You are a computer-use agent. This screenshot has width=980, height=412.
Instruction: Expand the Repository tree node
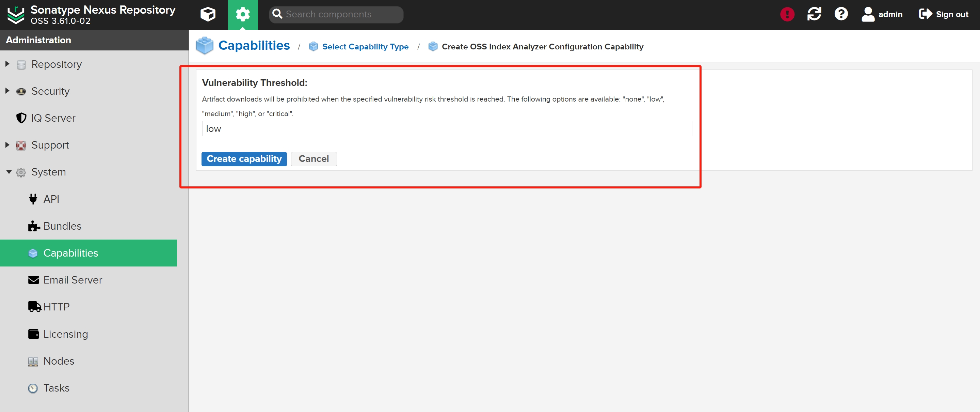tap(7, 64)
